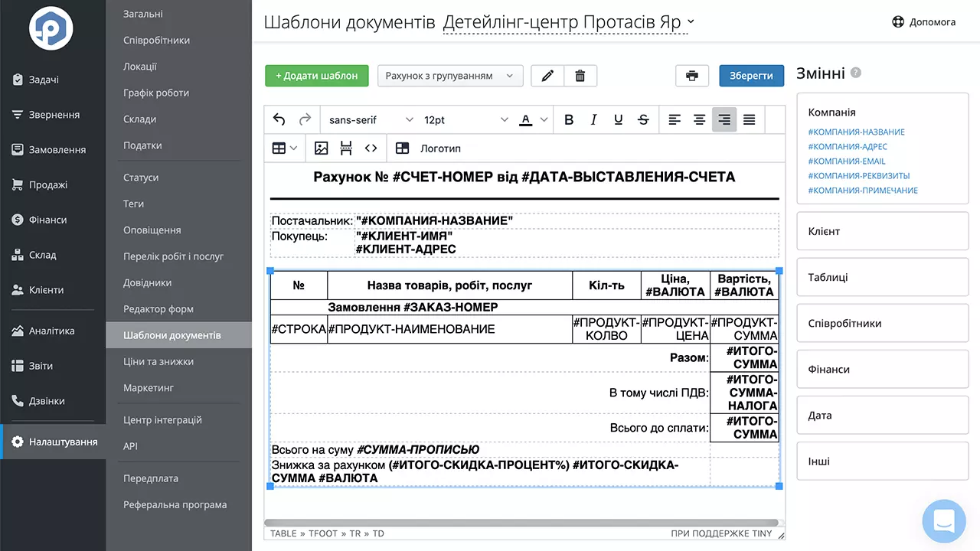Click #ПРОДУКТ-НАИМЕНОВАНИЕ table cell
980x551 pixels.
pyautogui.click(x=449, y=330)
